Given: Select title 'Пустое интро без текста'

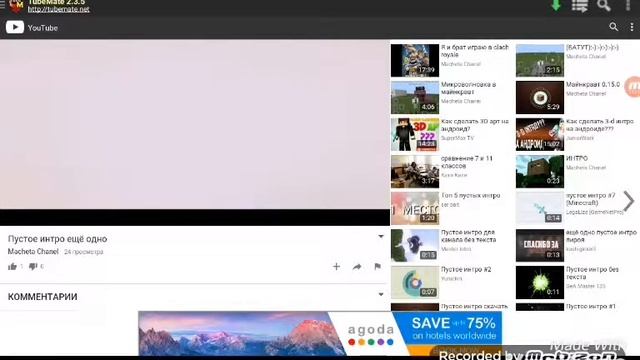Looking at the screenshot, I should click(x=592, y=273).
